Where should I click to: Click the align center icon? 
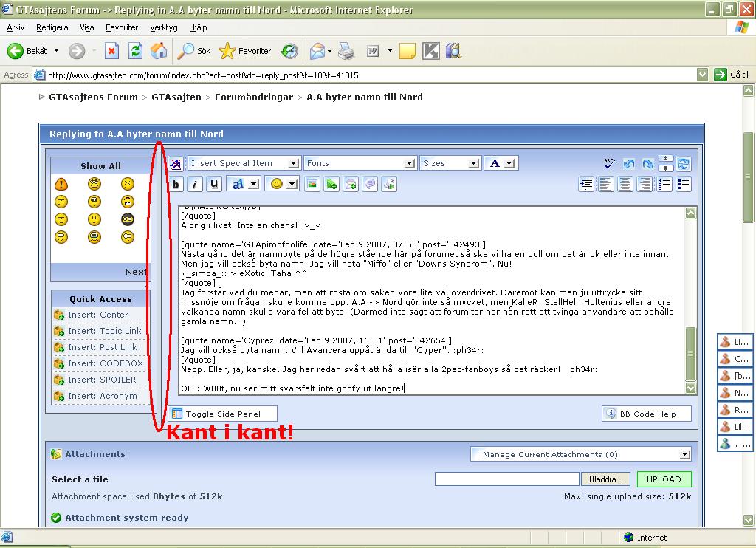625,185
